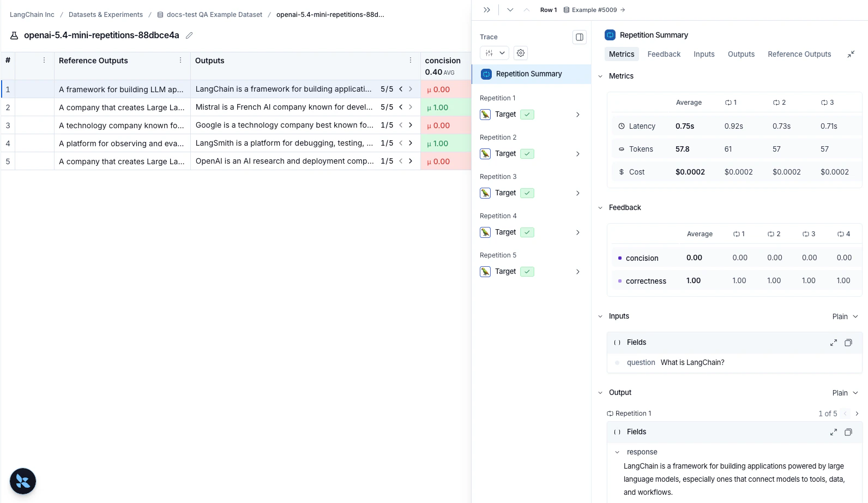The height and width of the screenshot is (503, 868).
Task: Change Output display format from Plain
Action: pos(845,393)
